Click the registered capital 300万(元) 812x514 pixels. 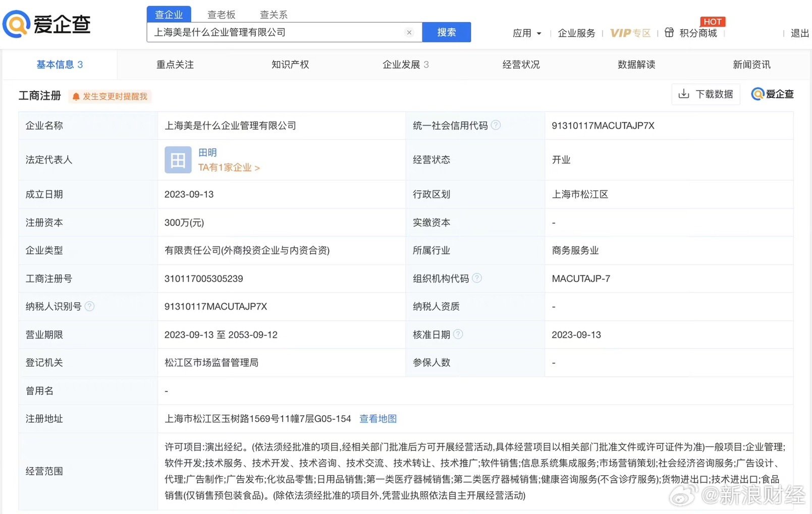tap(184, 222)
